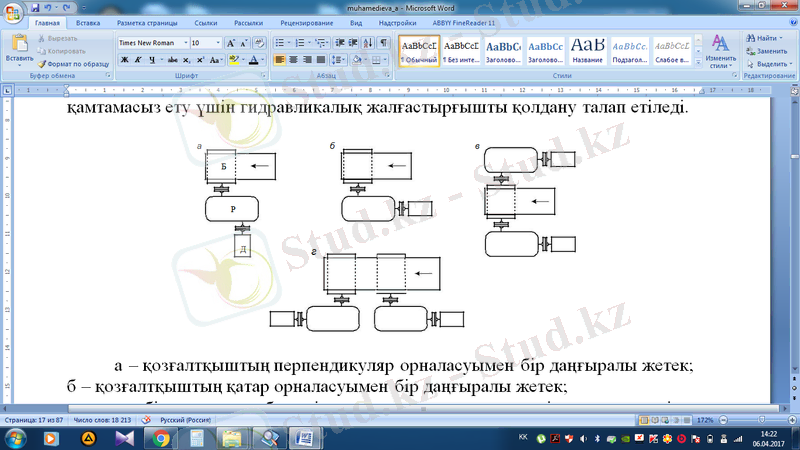This screenshot has height=450, width=800.
Task: Open Изменить стили menu
Action: [720, 52]
